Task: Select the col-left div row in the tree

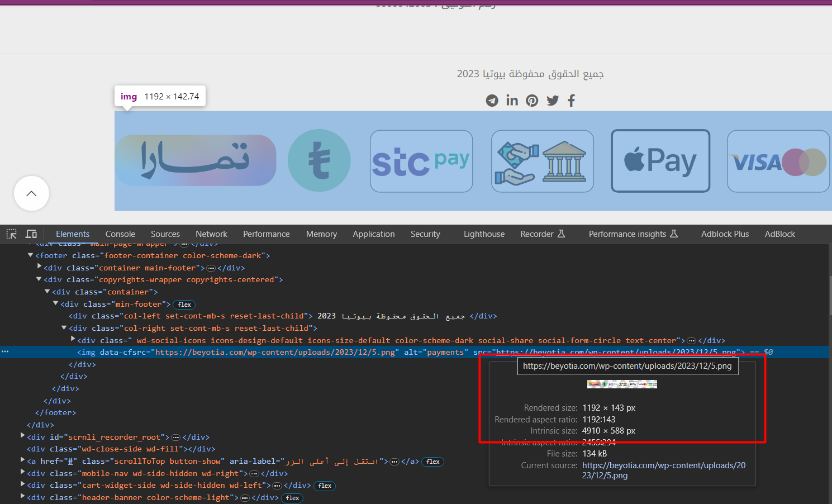Action: click(283, 316)
